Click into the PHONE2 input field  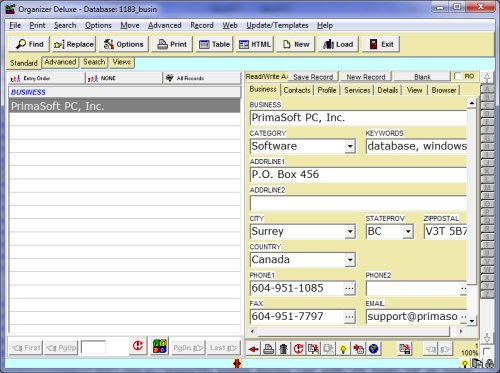click(413, 288)
